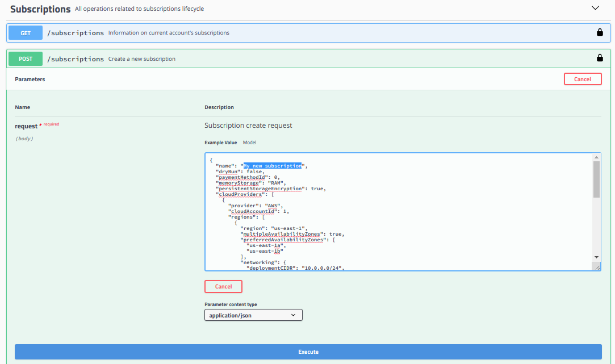615x364 pixels.
Task: Click the textarea vertical scrollbar thumb
Action: (596, 179)
